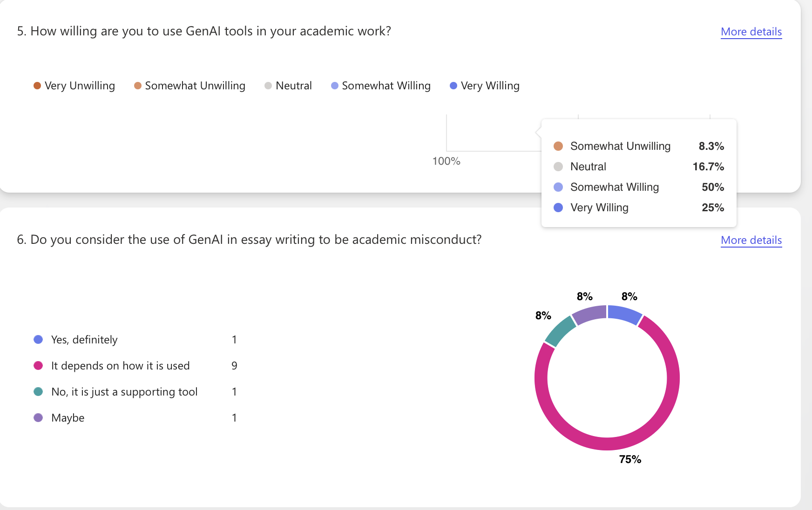This screenshot has height=510, width=812.
Task: Select the 'Maybe' legend entry
Action: (68, 418)
